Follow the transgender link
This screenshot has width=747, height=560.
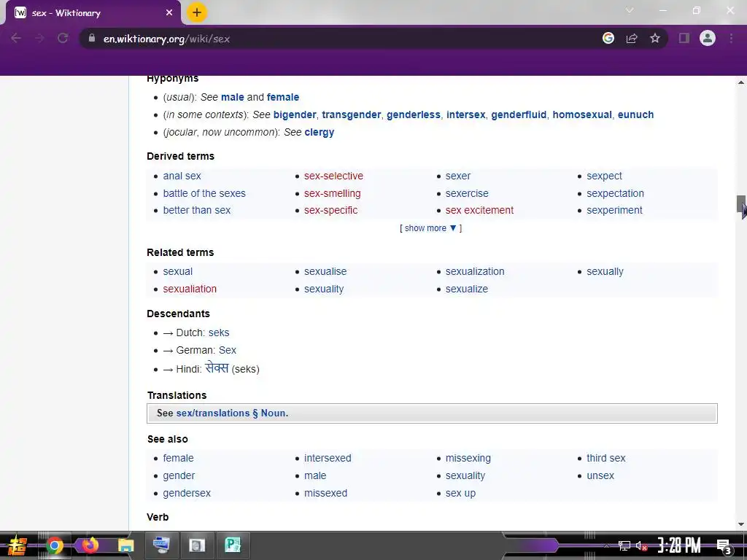tap(352, 114)
